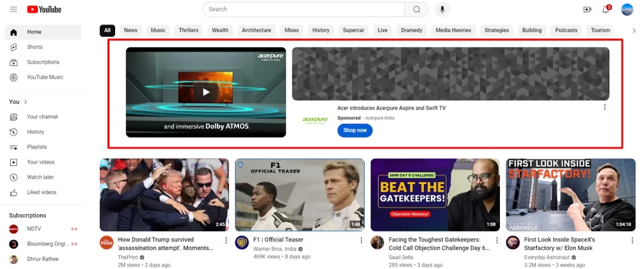Click the Home sidebar icon
The height and width of the screenshot is (269, 644).
point(14,32)
